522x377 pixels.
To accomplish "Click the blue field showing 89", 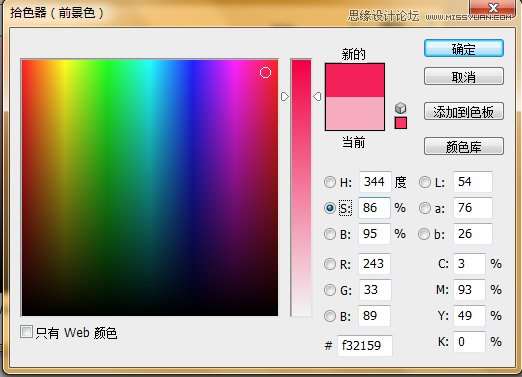I will point(374,316).
